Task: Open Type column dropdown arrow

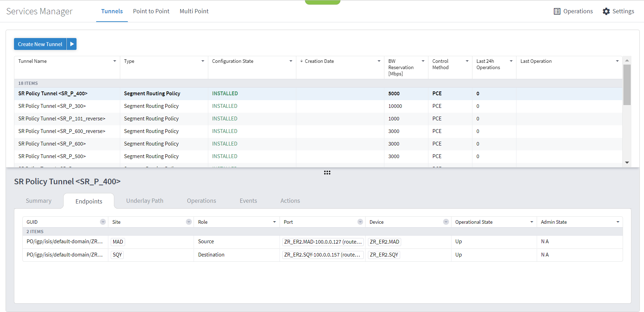Action: click(x=203, y=61)
